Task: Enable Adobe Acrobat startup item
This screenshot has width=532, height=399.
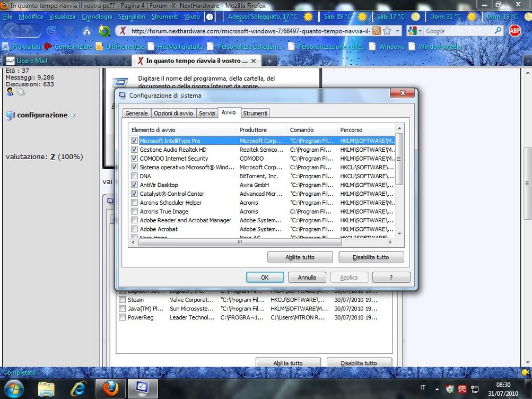Action: pos(134,229)
